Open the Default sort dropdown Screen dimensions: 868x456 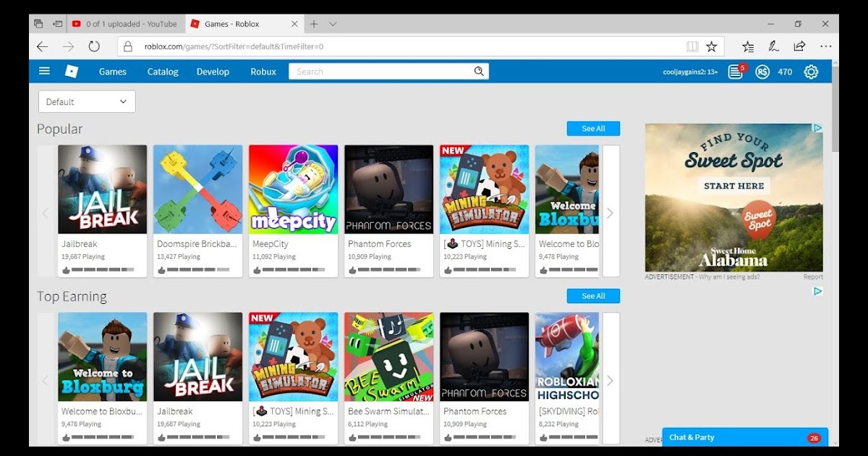tap(87, 101)
